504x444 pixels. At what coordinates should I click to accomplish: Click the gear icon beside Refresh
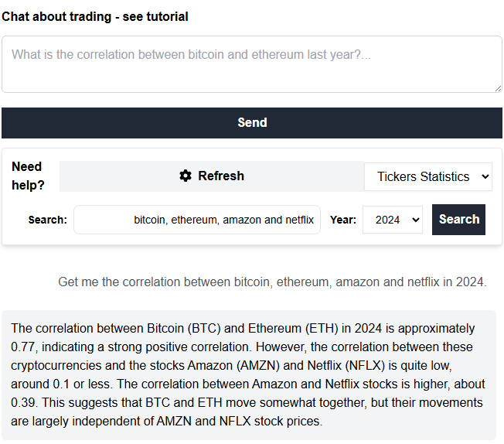186,176
